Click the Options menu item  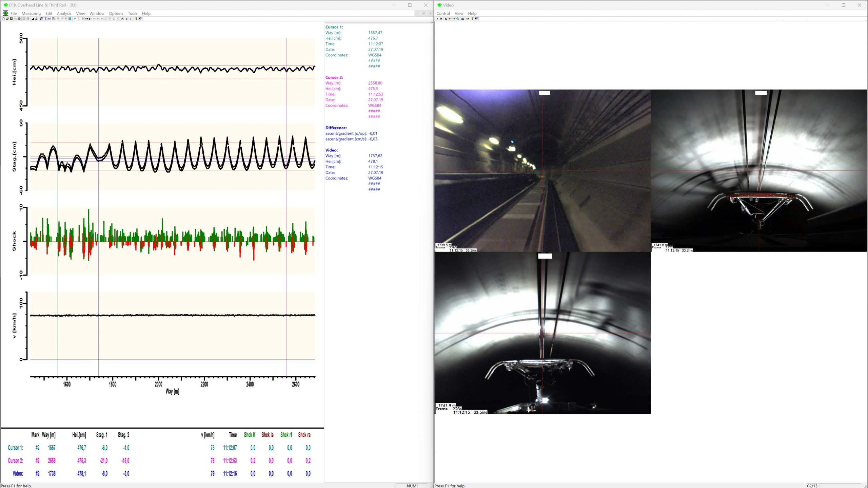click(x=116, y=14)
